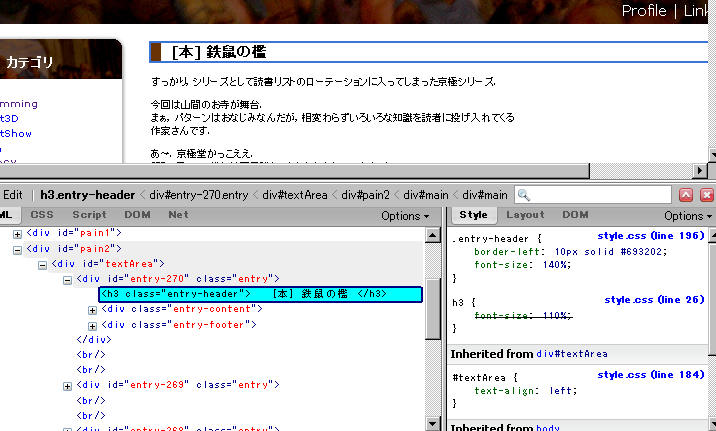Click the カテゴリ sidebar heading
The height and width of the screenshot is (431, 716).
click(29, 62)
